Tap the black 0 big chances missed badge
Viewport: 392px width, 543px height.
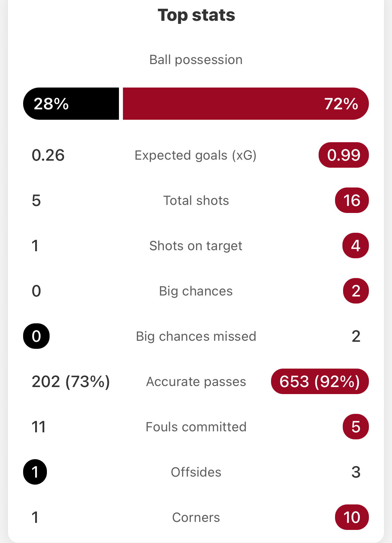(x=36, y=336)
